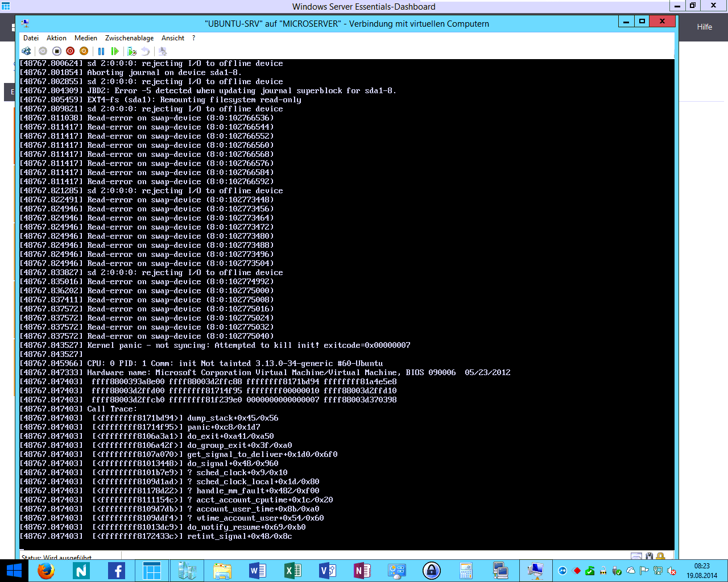728x582 pixels.
Task: Maximize the UBUNTU-SRV connection window
Action: pyautogui.click(x=642, y=22)
